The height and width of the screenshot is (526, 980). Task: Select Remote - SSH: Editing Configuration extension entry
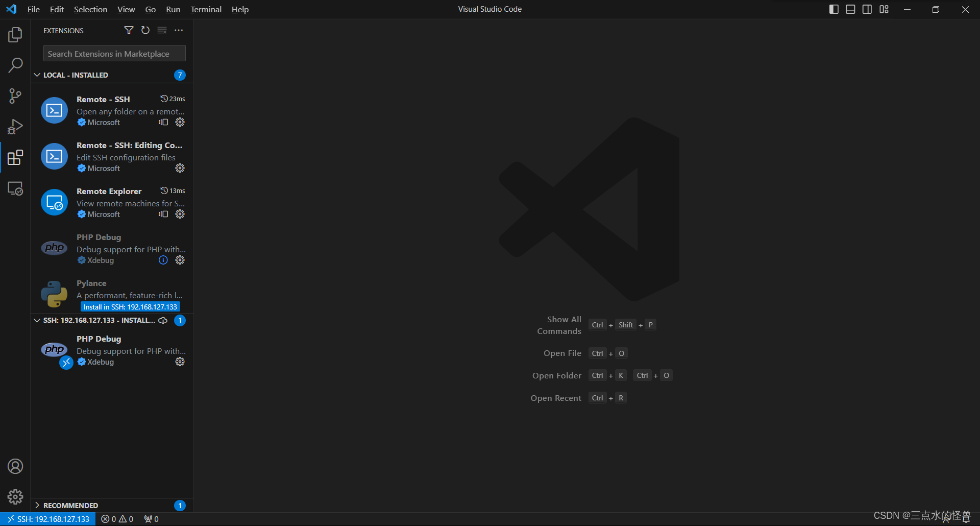111,156
